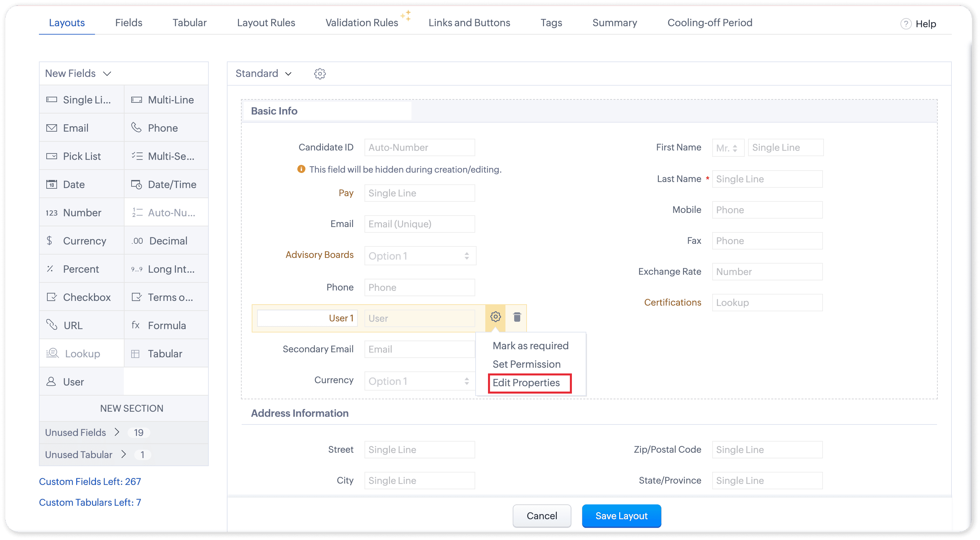
Task: Click the Help question mark icon
Action: tap(905, 24)
